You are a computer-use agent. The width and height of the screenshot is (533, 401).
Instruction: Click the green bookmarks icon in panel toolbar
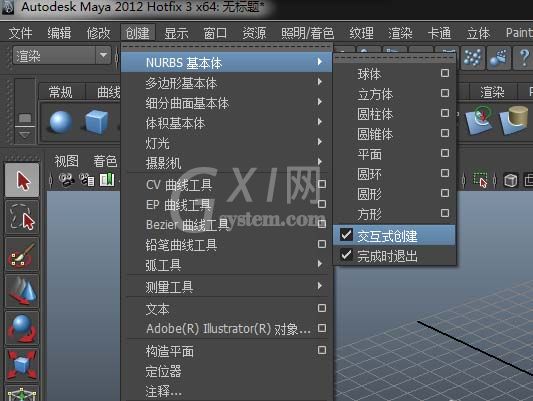point(107,180)
